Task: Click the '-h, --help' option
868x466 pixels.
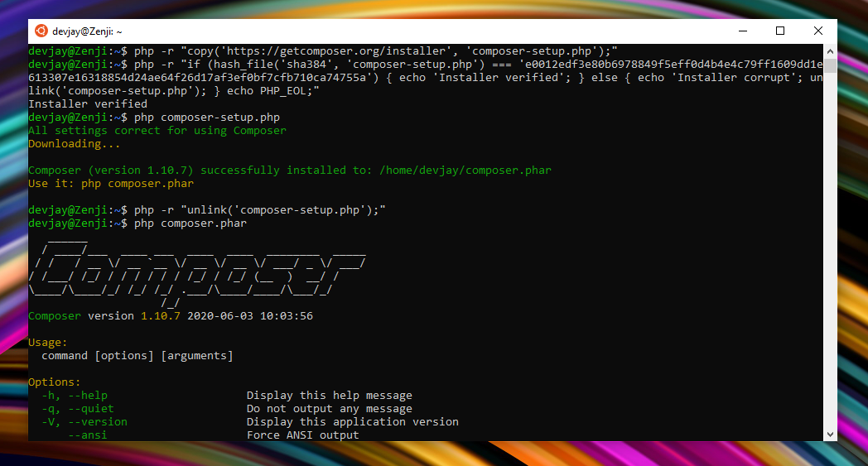Action: (75, 396)
